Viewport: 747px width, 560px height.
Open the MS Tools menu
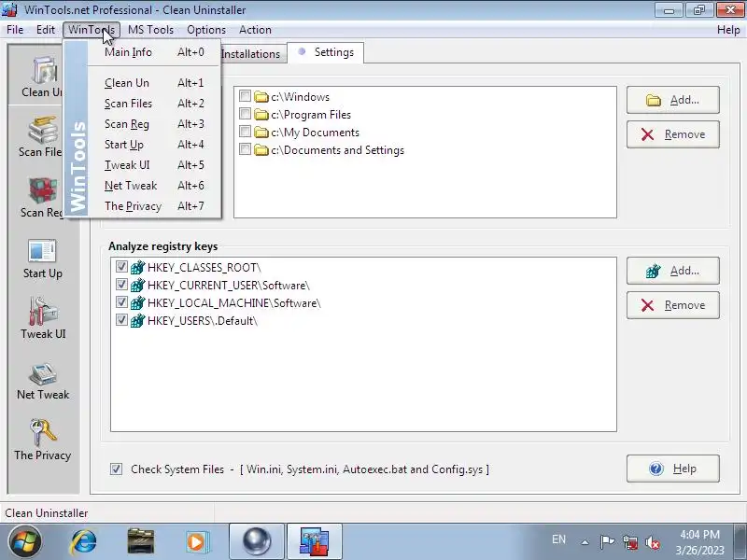coord(150,30)
